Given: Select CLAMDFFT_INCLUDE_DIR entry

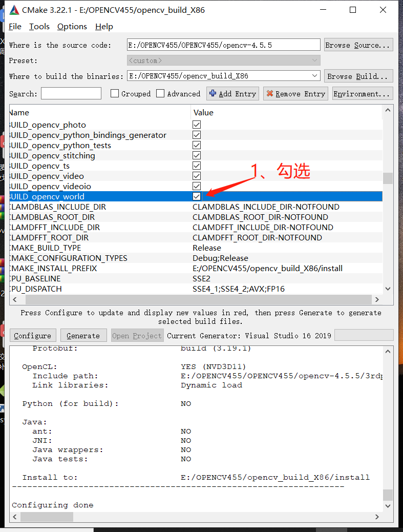Looking at the screenshot, I should point(55,227).
